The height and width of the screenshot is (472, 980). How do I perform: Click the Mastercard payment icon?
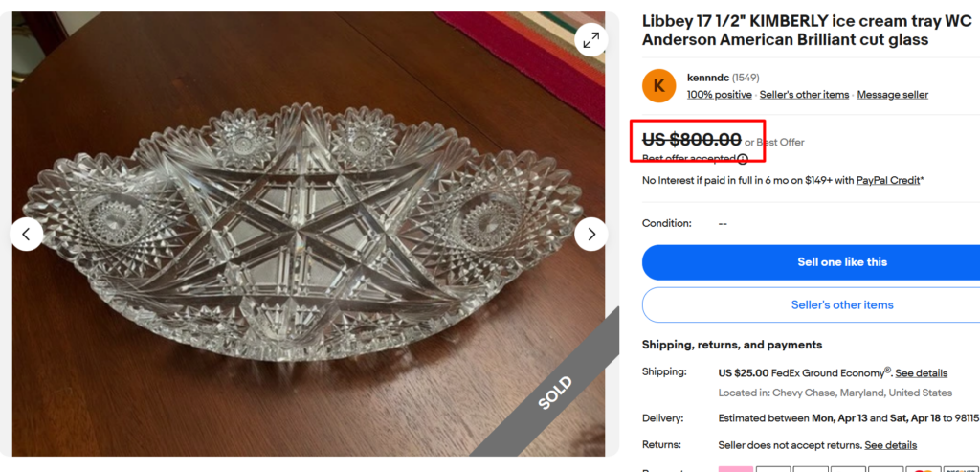923,469
